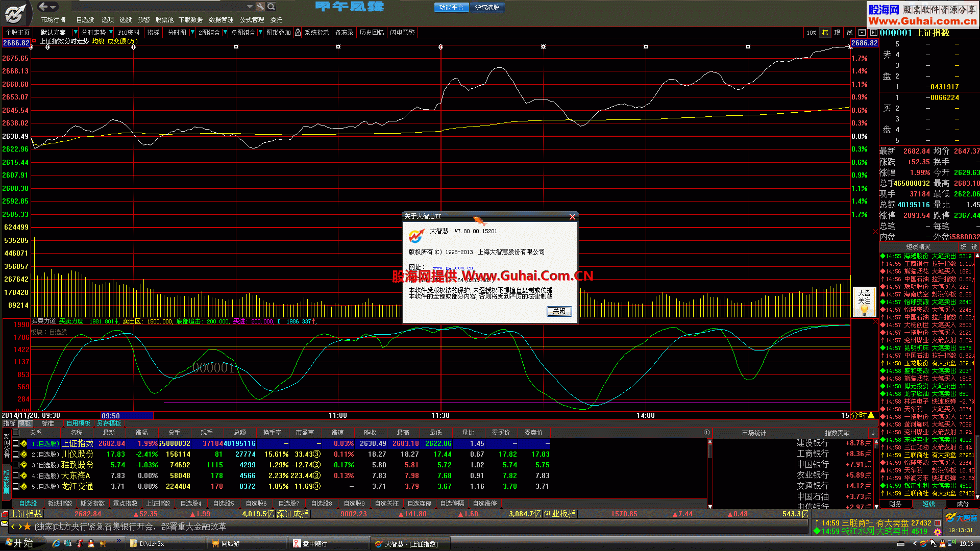This screenshot has height=551, width=980.
Task: Open the 市场行情 menu
Action: pyautogui.click(x=54, y=20)
